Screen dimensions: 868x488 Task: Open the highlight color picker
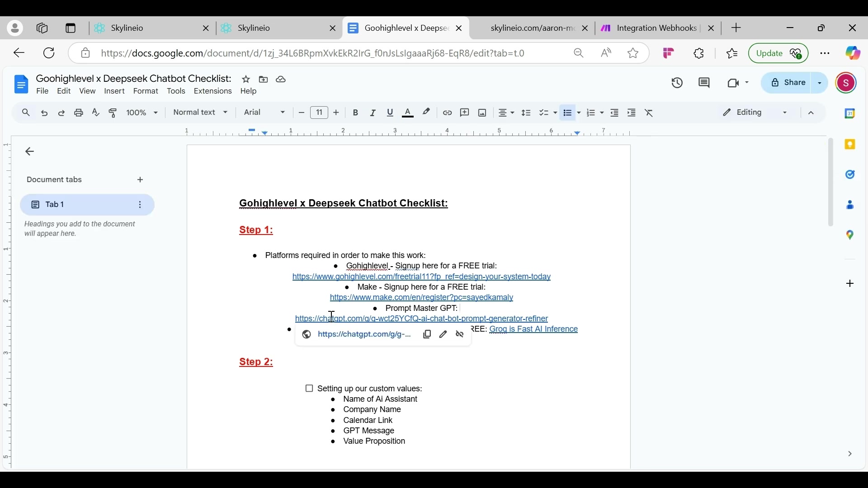426,113
